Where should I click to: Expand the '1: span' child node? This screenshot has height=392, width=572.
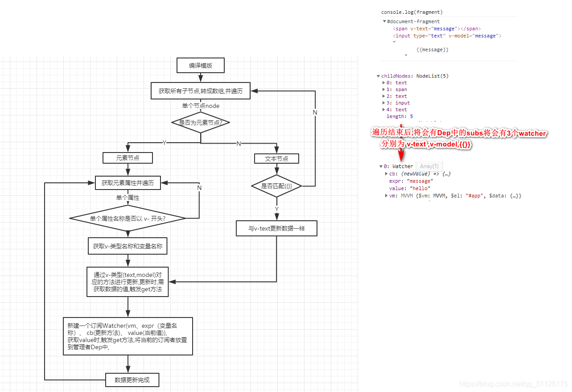[x=384, y=90]
